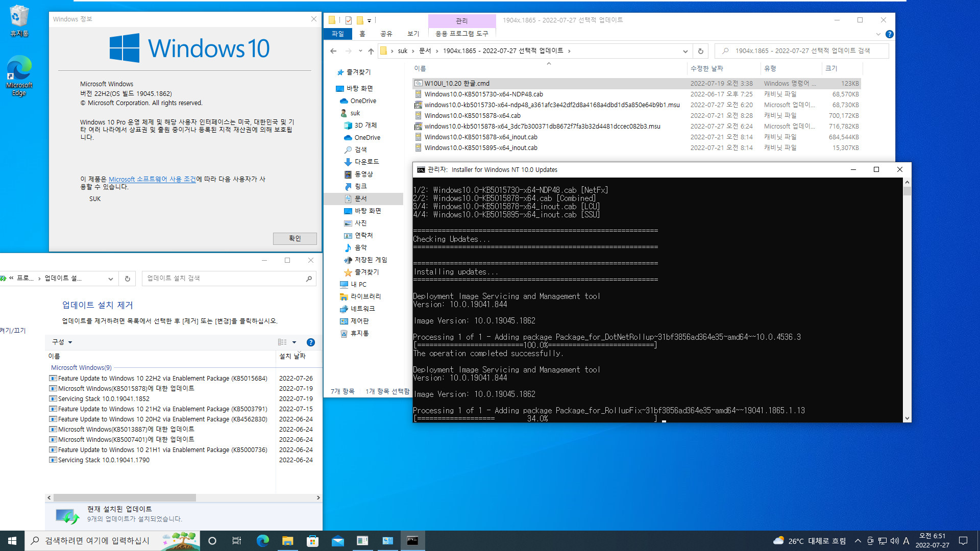Click the taskbar search box

(112, 541)
